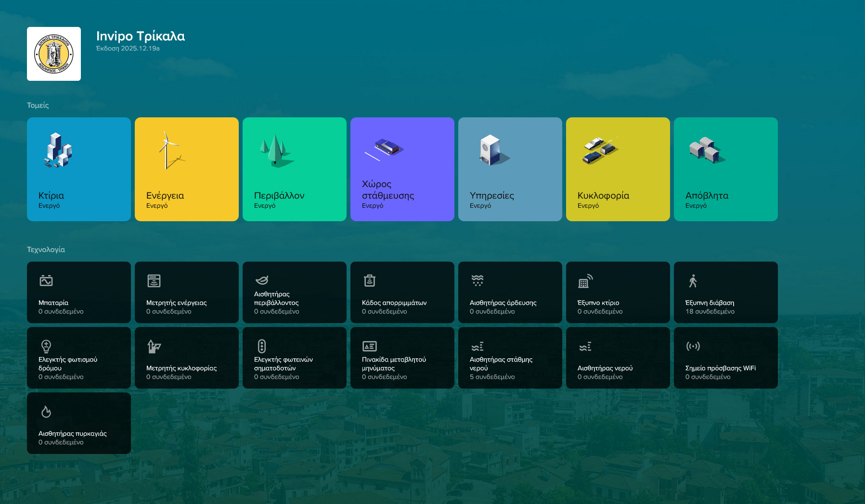Click the Trikala municipality logo
The image size is (865, 504).
coord(54,54)
